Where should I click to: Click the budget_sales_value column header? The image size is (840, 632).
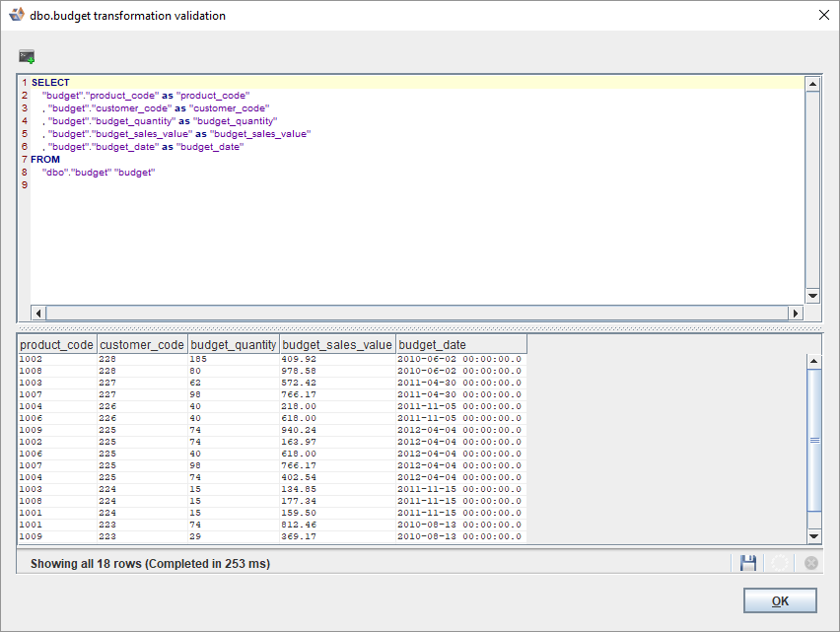(337, 345)
